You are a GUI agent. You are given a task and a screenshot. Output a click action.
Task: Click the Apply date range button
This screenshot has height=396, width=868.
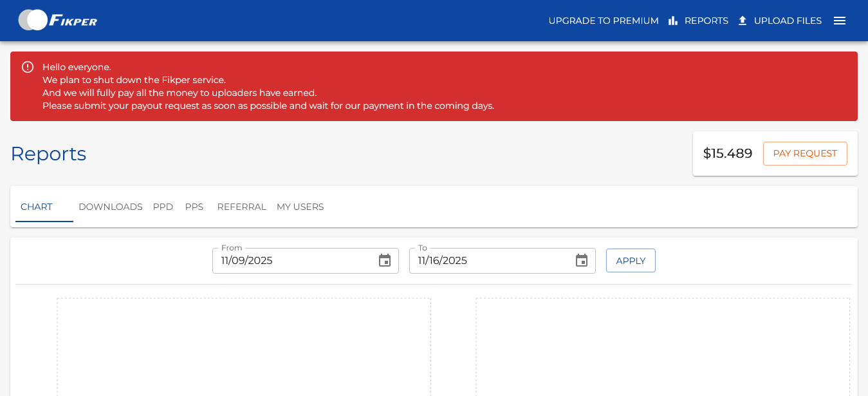631,261
